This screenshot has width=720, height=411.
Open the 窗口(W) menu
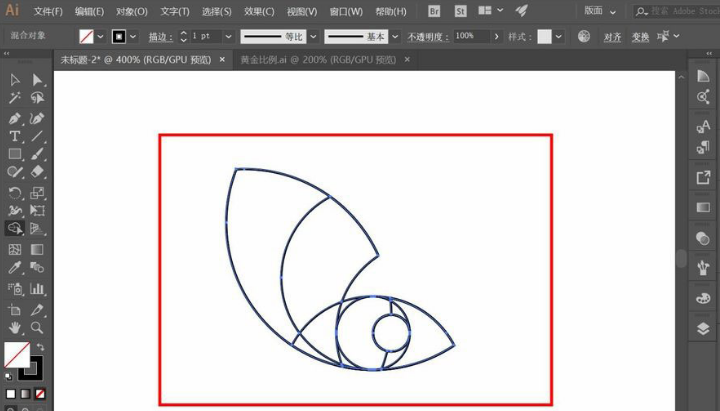(x=346, y=11)
